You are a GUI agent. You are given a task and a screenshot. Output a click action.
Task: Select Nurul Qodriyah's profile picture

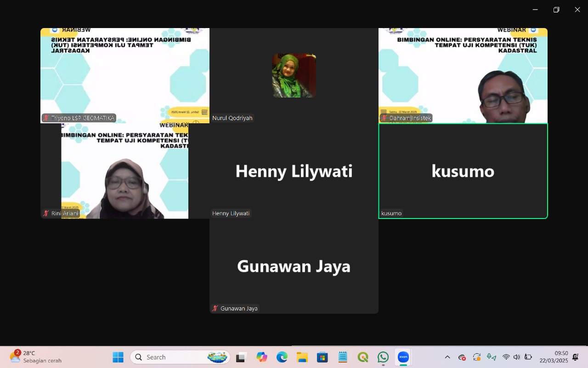(x=294, y=75)
